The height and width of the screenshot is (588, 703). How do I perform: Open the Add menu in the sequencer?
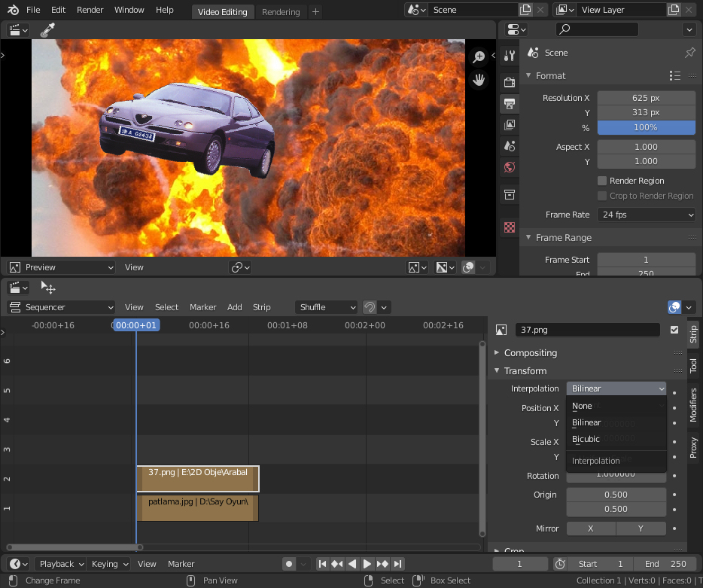tap(235, 307)
